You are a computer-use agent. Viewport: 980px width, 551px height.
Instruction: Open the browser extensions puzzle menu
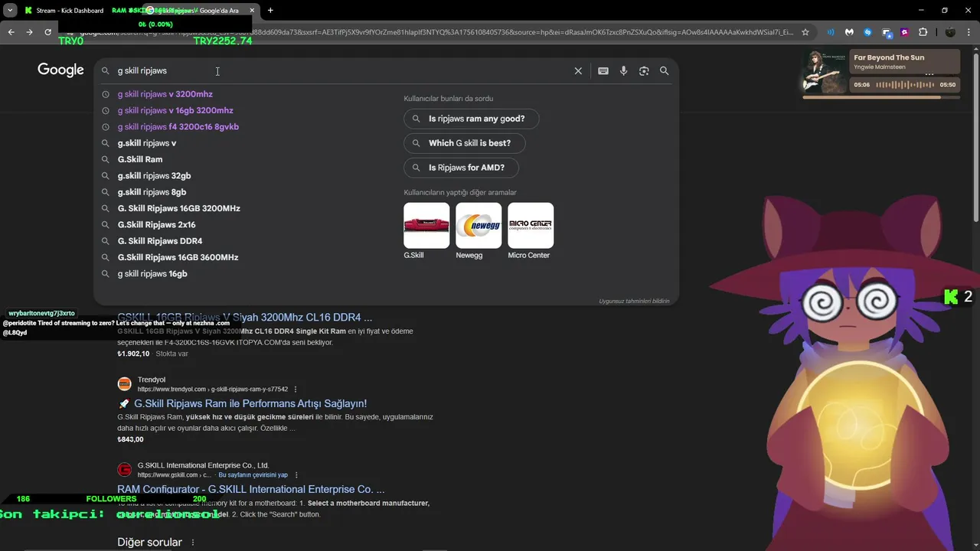pyautogui.click(x=923, y=32)
